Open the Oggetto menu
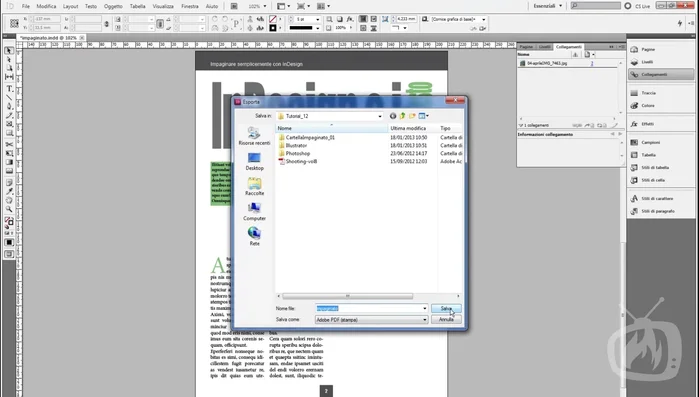 (x=113, y=6)
